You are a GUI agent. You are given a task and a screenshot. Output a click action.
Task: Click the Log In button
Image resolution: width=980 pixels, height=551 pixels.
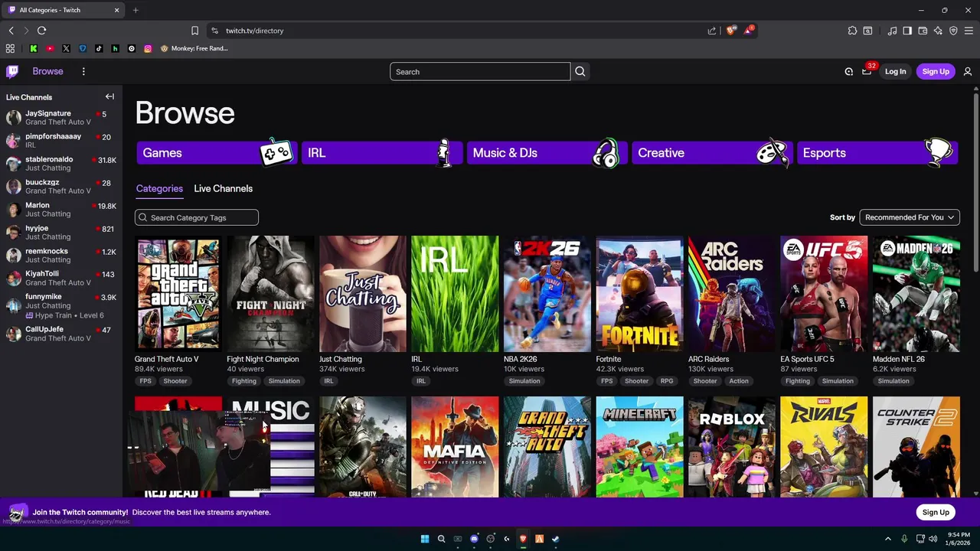pyautogui.click(x=895, y=71)
